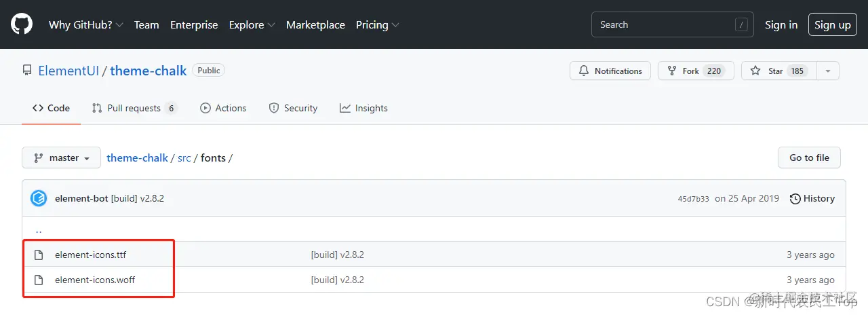Expand the Explore menu

[252, 24]
